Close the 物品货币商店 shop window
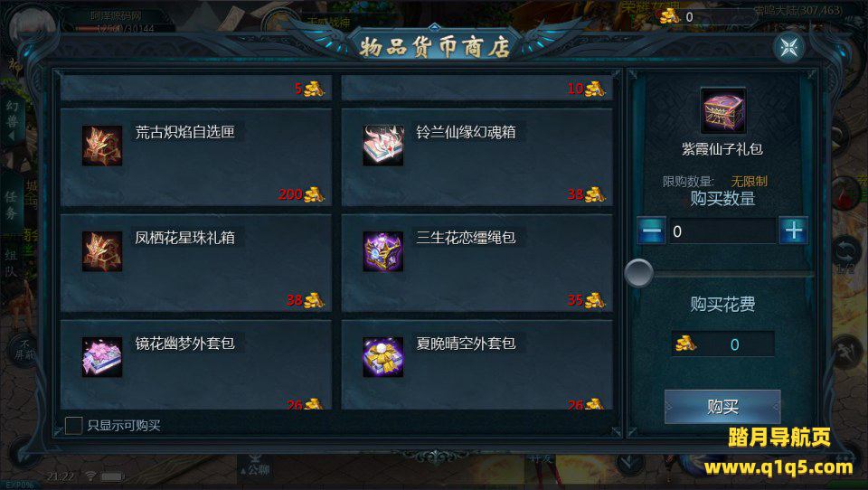The image size is (868, 490). click(x=788, y=48)
